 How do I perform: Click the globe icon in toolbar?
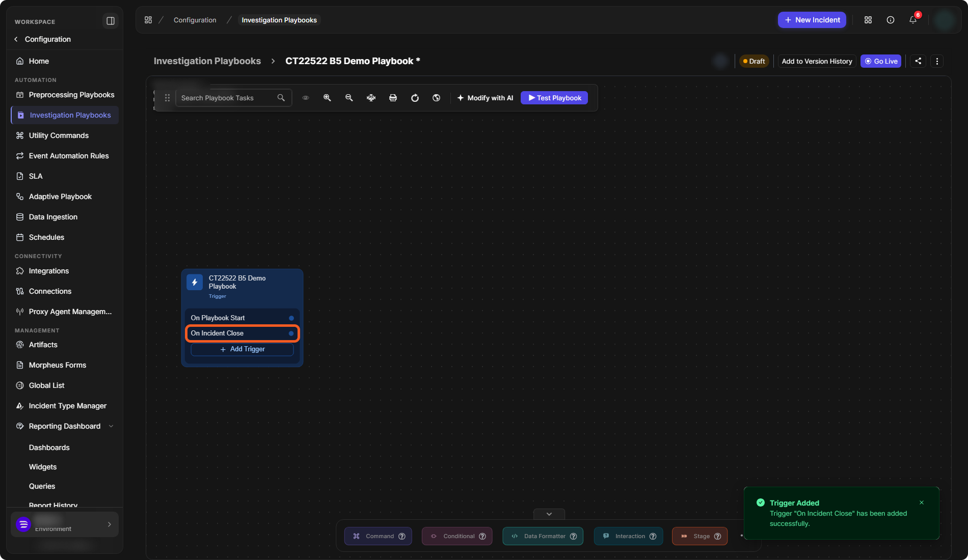[x=437, y=98]
